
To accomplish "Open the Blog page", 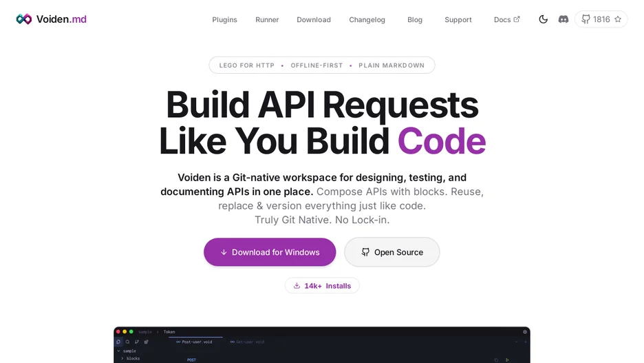I will [x=415, y=20].
